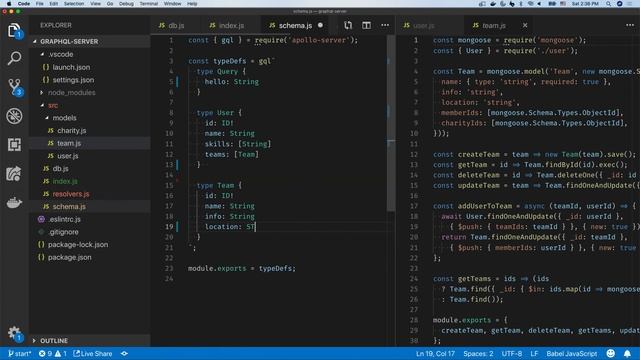The height and width of the screenshot is (360, 640).
Task: Open notifications bell icon
Action: (627, 353)
